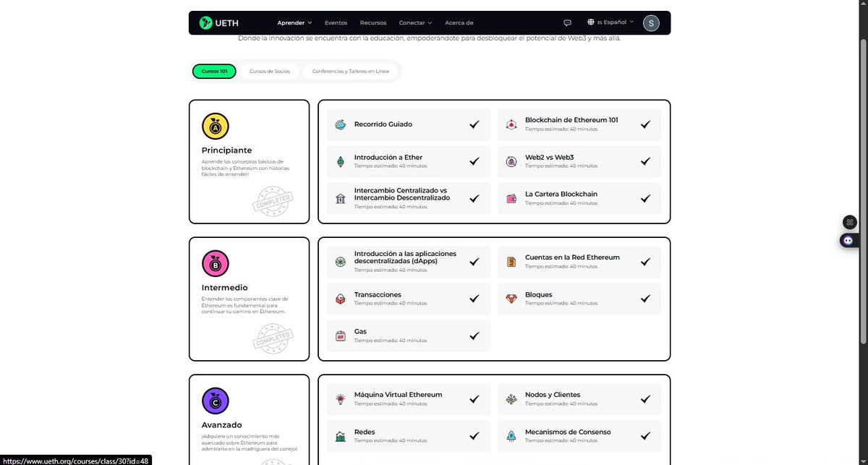Click the UETH logo icon
This screenshot has width=868, height=465.
click(x=205, y=22)
